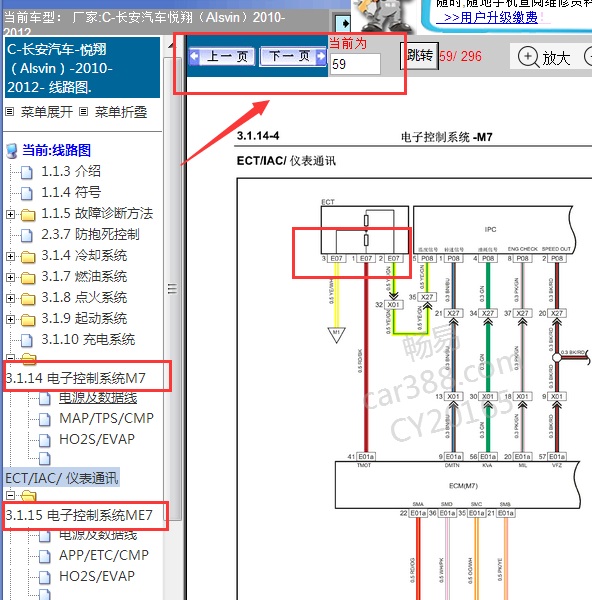Go to next page with 下一页 button
This screenshot has height=600, width=592.
tap(293, 57)
